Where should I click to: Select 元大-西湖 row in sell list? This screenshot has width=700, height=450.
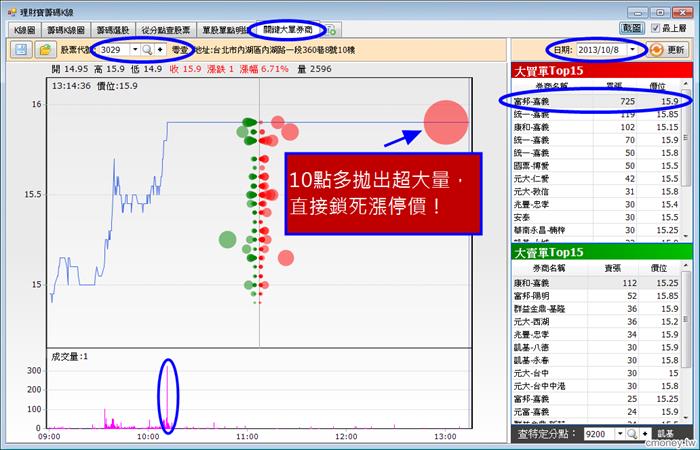coord(596,321)
